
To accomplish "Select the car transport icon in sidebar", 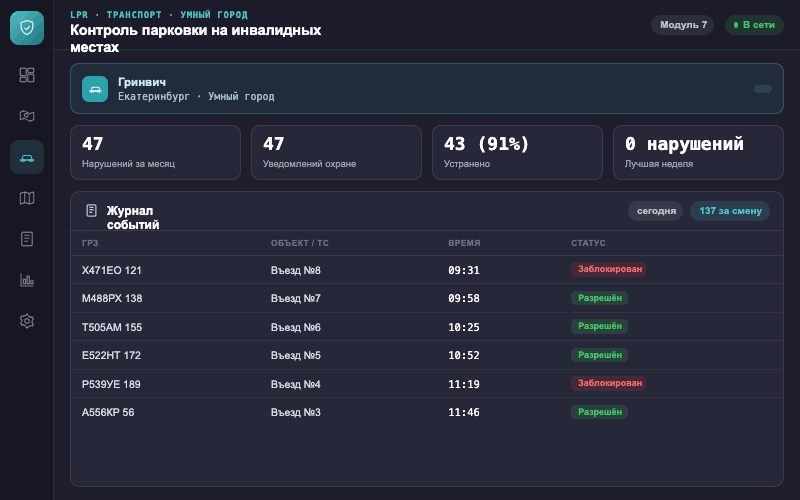I will 27,157.
